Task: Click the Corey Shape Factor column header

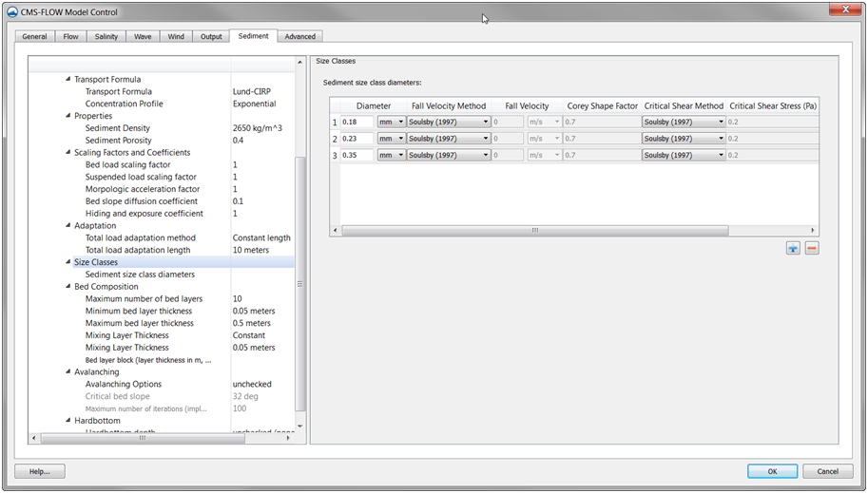Action: 603,105
